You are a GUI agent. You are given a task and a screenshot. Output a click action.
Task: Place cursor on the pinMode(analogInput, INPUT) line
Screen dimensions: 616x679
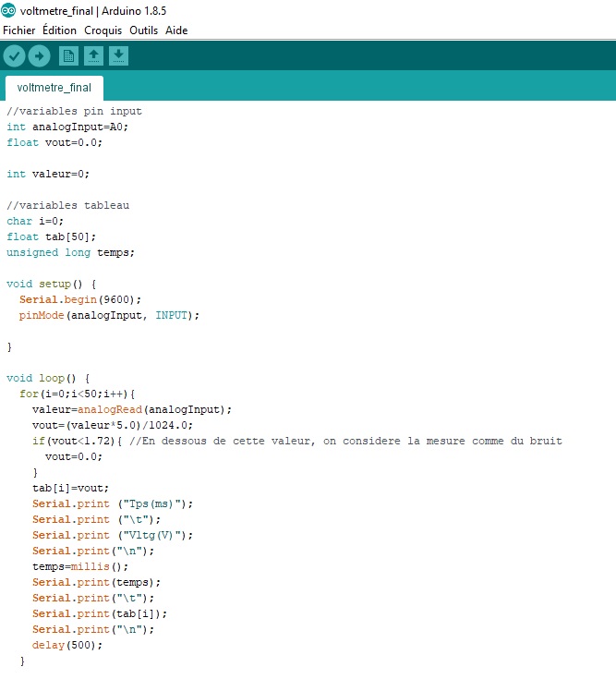(108, 315)
